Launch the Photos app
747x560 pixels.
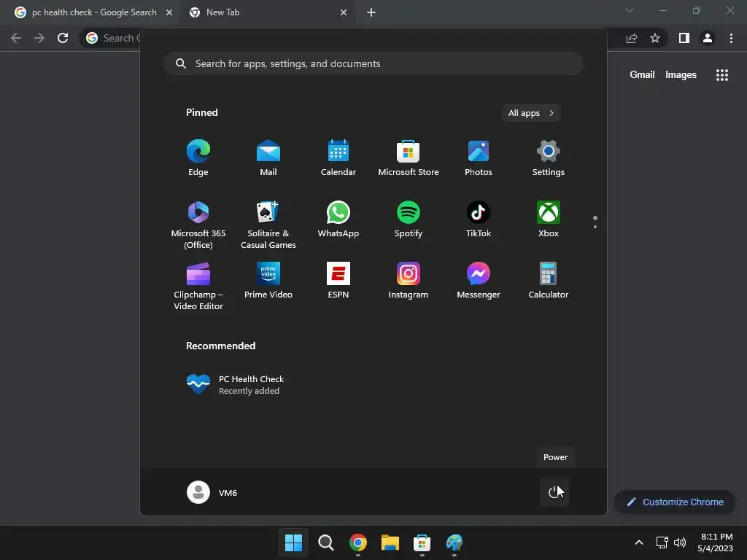click(x=479, y=157)
